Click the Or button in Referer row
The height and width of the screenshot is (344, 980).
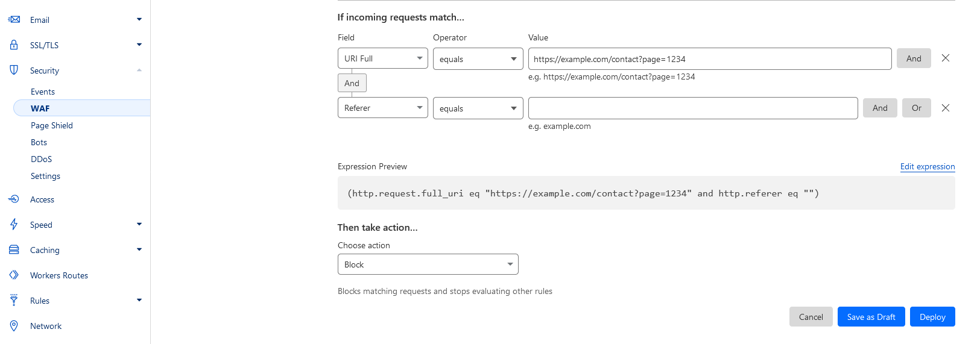(x=916, y=108)
